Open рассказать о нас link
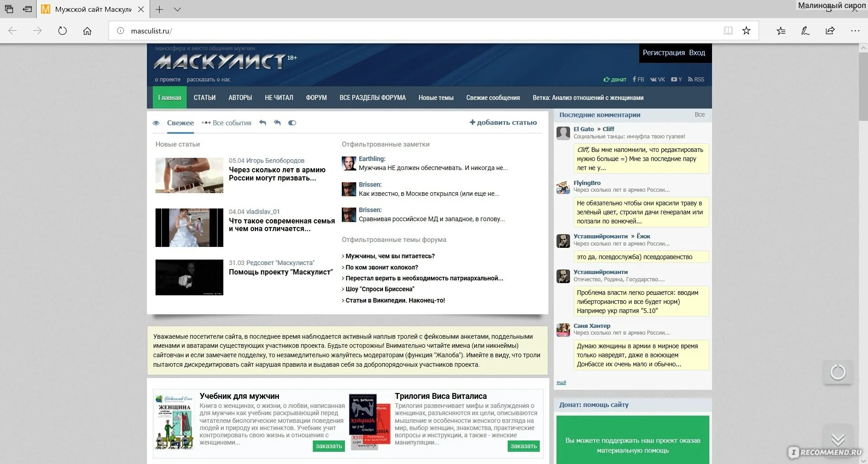 click(x=208, y=80)
